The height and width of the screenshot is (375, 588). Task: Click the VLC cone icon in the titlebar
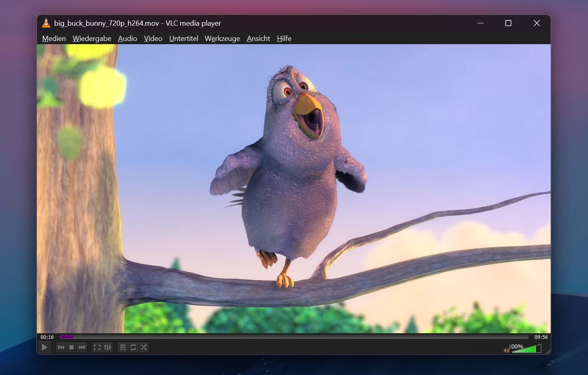point(46,23)
